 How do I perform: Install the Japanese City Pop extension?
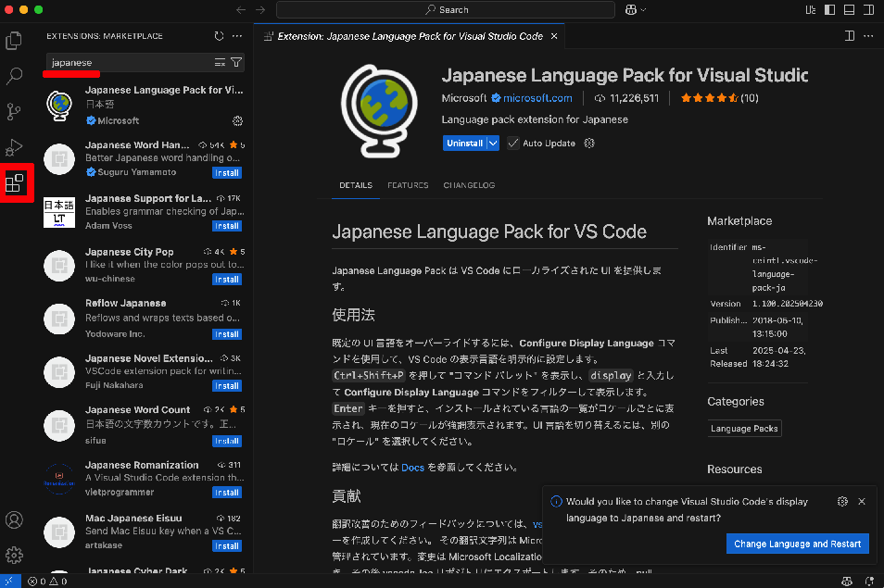(227, 280)
